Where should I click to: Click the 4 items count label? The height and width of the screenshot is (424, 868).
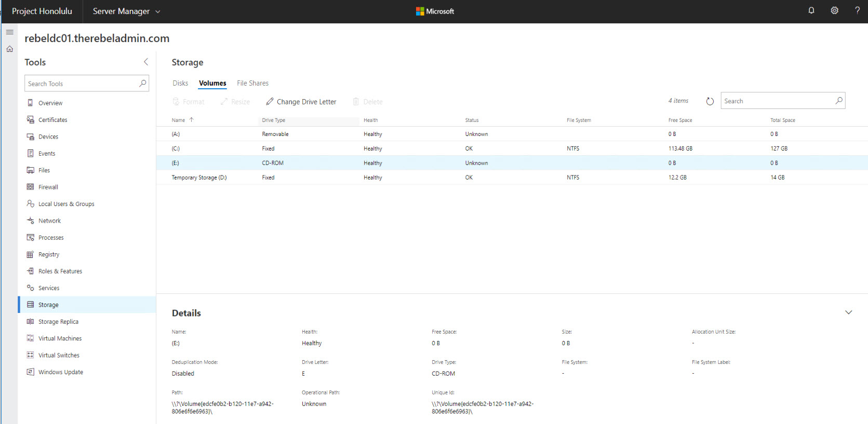coord(678,101)
